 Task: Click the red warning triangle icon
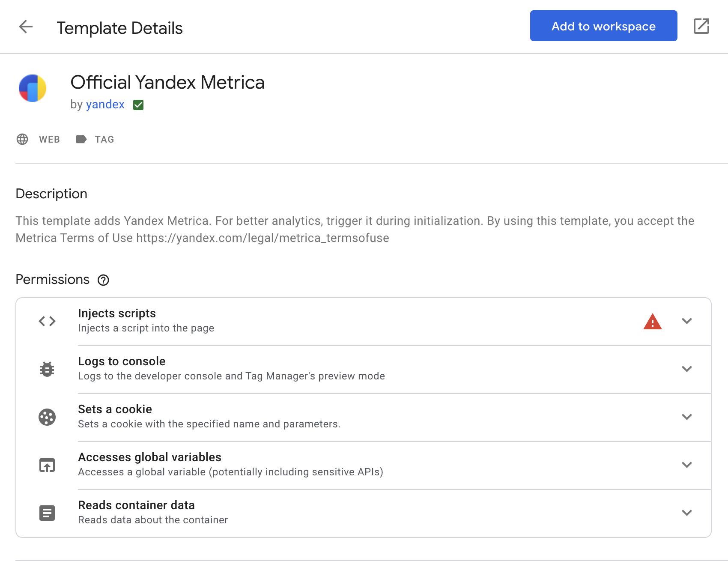point(652,322)
